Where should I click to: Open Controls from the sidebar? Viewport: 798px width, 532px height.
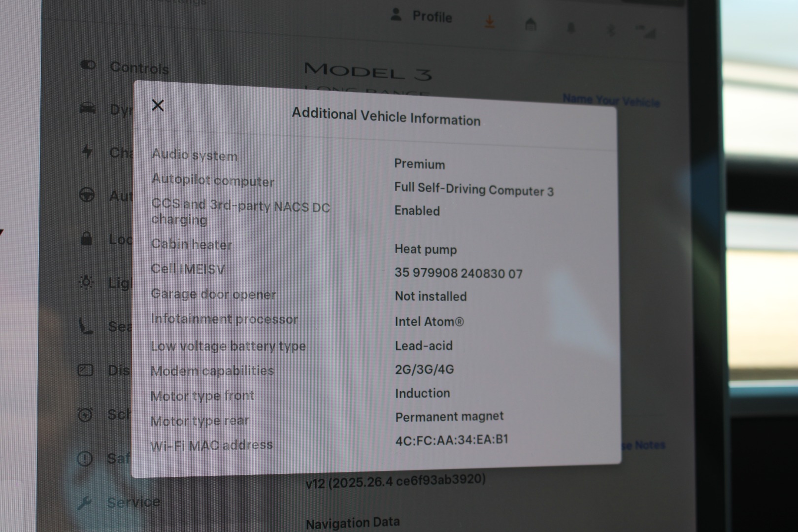click(x=124, y=67)
